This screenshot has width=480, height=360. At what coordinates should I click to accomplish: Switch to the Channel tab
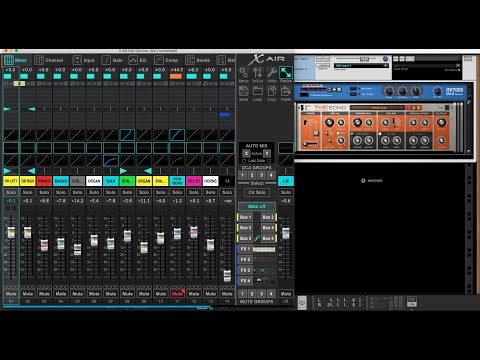pyautogui.click(x=49, y=60)
